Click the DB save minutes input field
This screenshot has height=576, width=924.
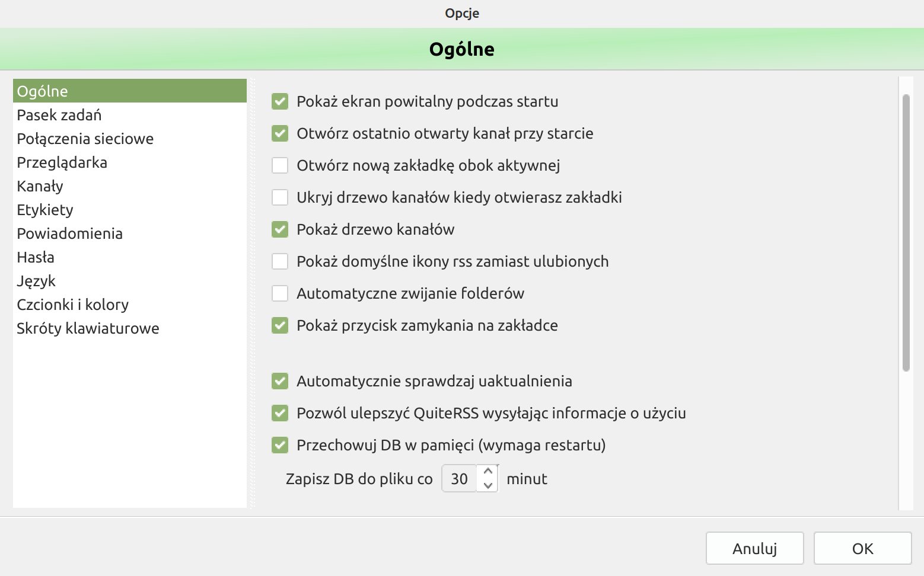[460, 479]
